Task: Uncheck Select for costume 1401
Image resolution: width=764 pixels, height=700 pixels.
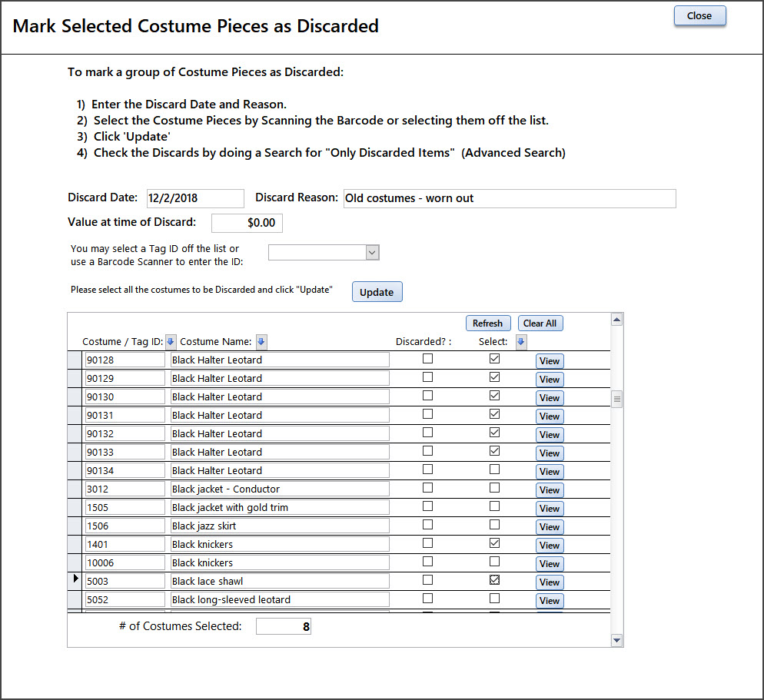Action: 494,543
